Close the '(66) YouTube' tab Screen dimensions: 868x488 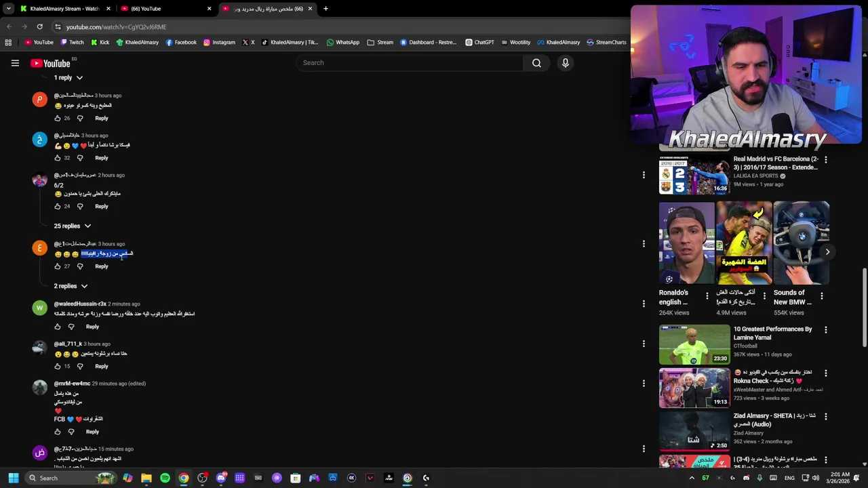pyautogui.click(x=209, y=9)
